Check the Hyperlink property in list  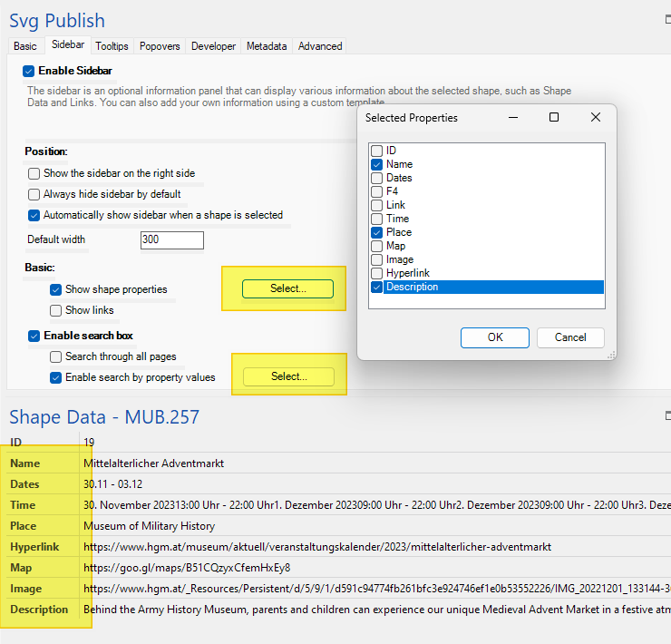376,273
